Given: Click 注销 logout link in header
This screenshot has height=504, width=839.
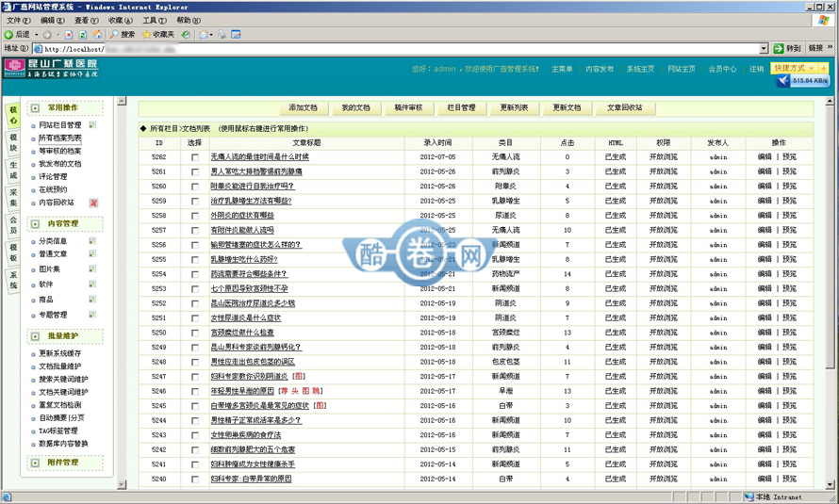Looking at the screenshot, I should pos(756,69).
